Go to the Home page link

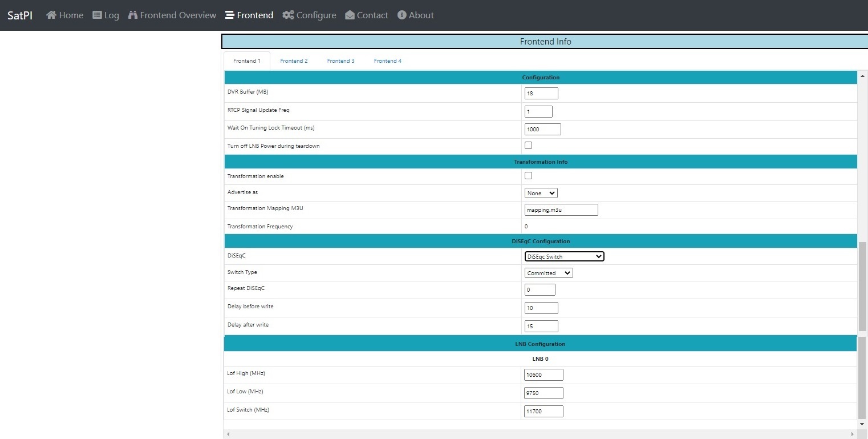pos(64,15)
